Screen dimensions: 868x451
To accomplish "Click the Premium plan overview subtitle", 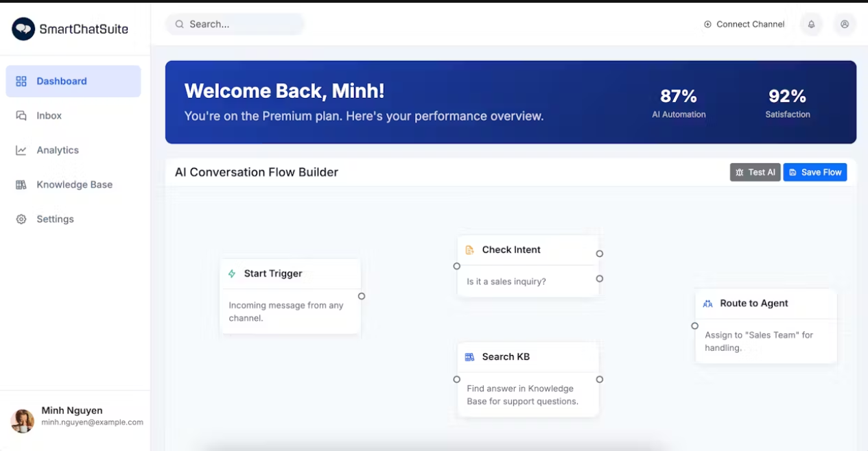I will pyautogui.click(x=364, y=117).
